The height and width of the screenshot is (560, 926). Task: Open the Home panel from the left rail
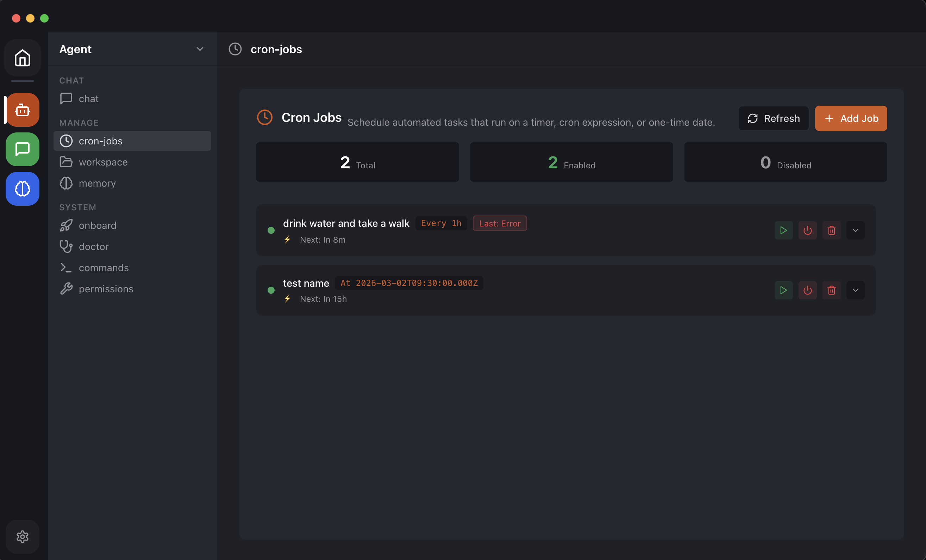[x=22, y=58]
